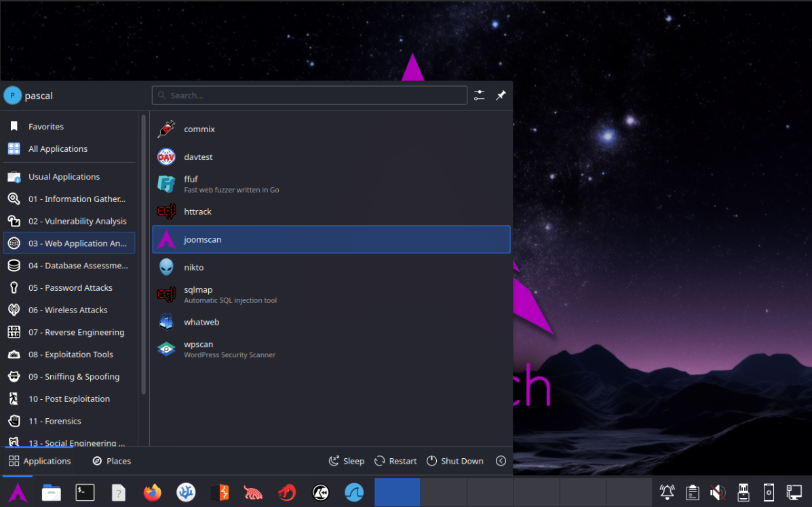
Task: Open notifications bell in system tray
Action: click(x=667, y=493)
